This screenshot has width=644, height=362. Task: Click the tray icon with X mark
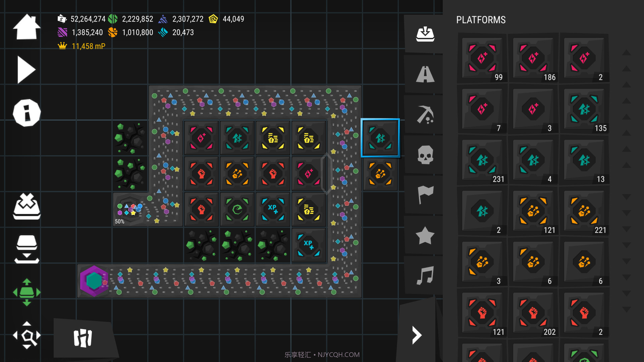pyautogui.click(x=26, y=206)
